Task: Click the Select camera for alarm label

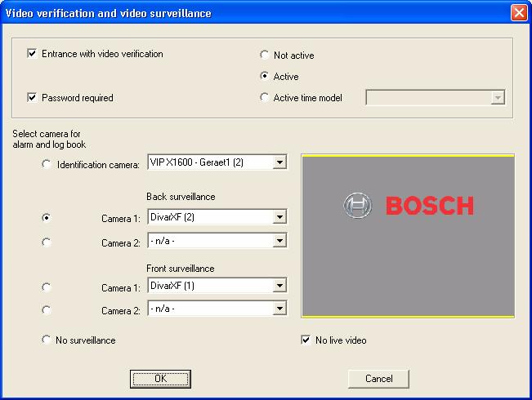Action: point(49,139)
